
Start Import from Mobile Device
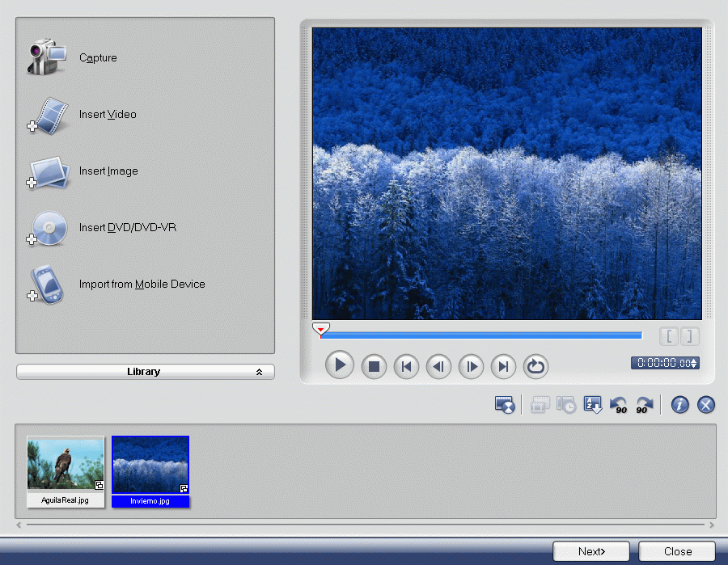click(46, 285)
